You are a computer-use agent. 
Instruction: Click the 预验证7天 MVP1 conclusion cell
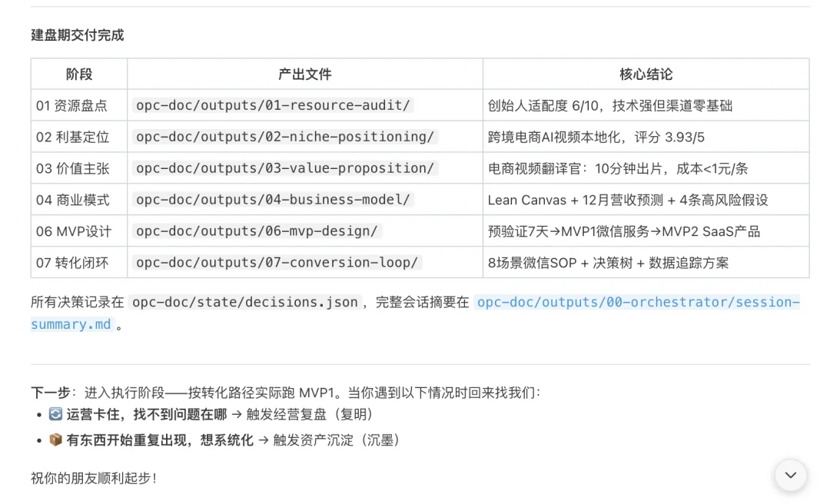[x=646, y=231]
